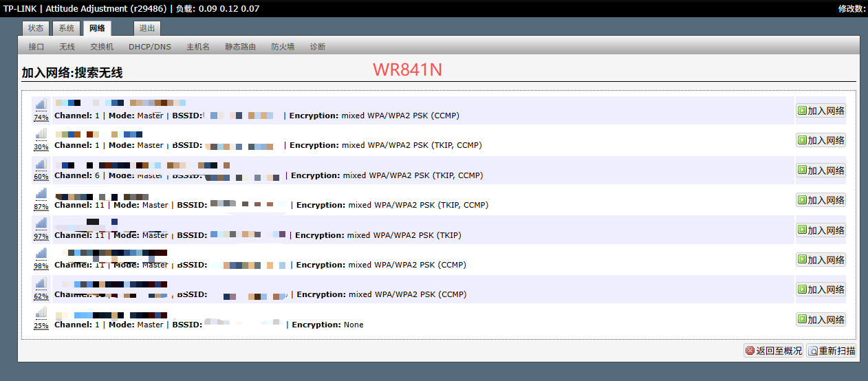The image size is (868, 381).
Task: Join the network with 98% signal
Action: pos(821,259)
